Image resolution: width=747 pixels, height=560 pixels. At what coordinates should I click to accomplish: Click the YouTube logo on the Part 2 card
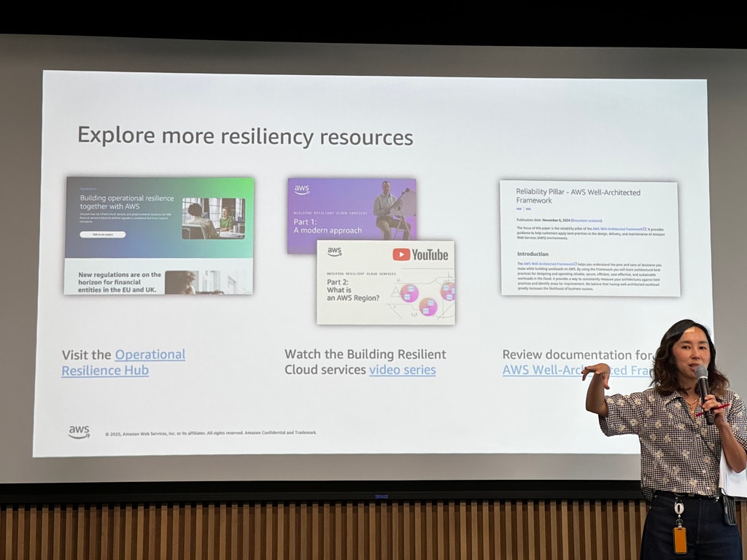click(420, 254)
